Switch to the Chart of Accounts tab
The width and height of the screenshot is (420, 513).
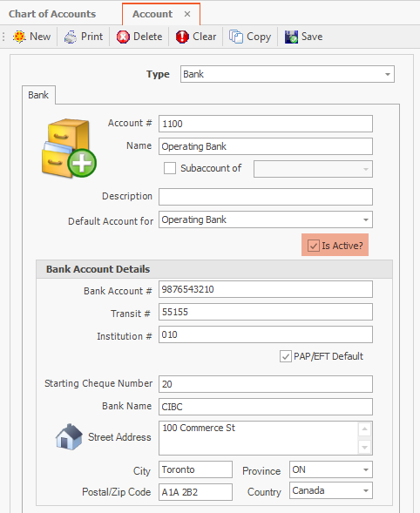tap(52, 14)
